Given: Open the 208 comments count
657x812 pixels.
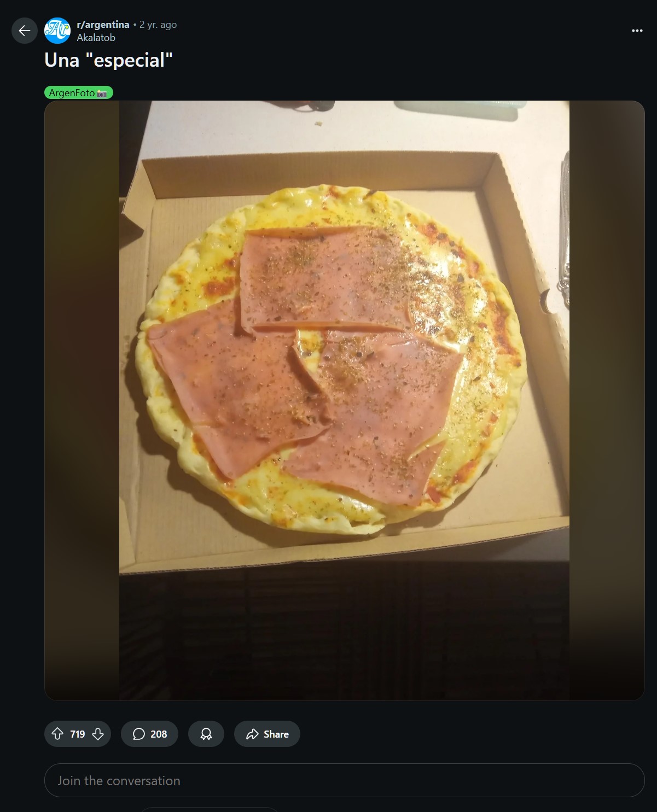Looking at the screenshot, I should click(159, 734).
